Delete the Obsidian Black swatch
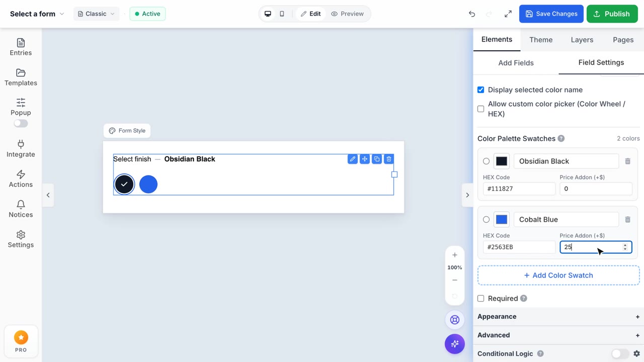644x362 pixels. [x=627, y=161]
